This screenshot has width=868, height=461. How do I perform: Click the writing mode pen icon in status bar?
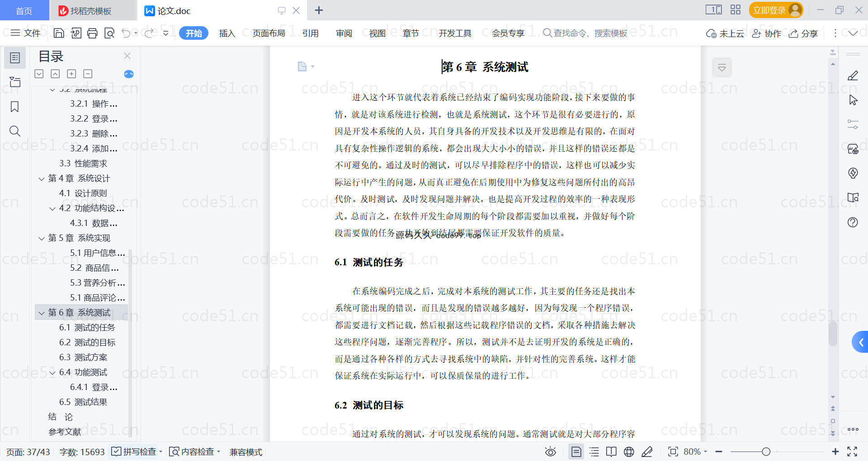647,452
